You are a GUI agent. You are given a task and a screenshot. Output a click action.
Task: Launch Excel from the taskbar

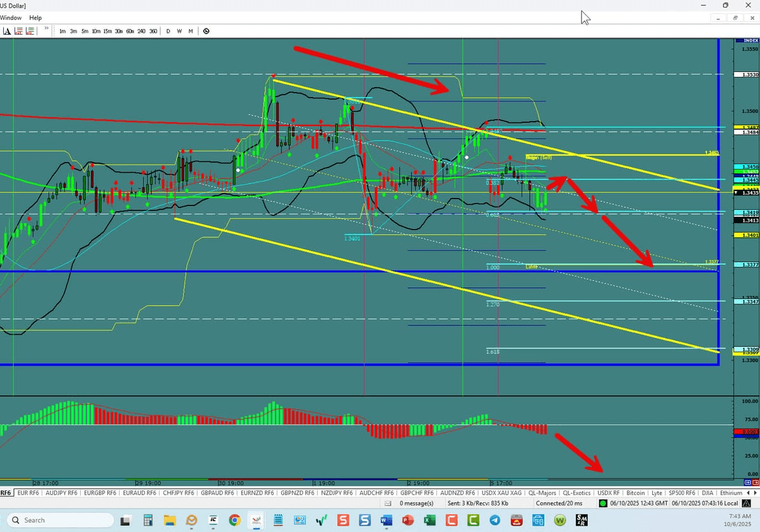click(x=430, y=520)
